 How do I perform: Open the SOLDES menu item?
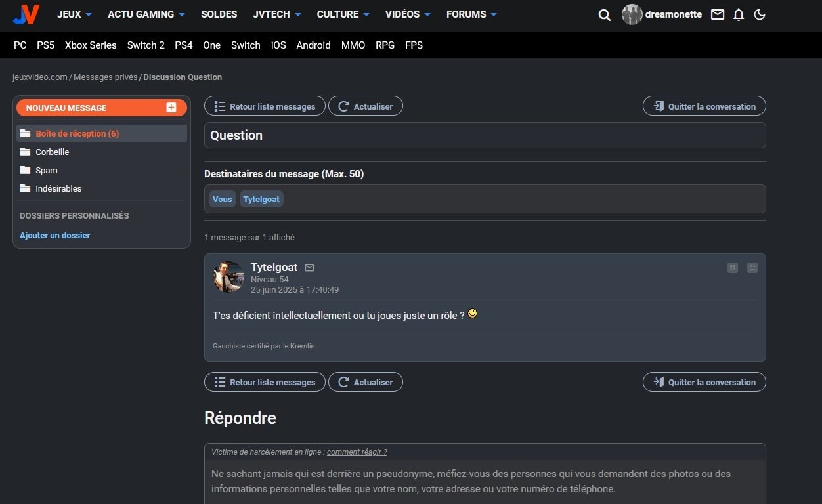click(x=219, y=14)
